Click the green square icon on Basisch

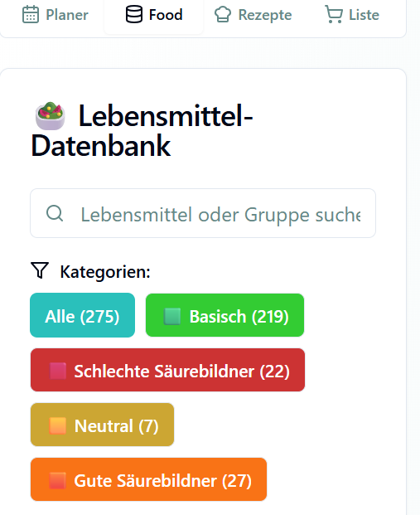click(172, 316)
